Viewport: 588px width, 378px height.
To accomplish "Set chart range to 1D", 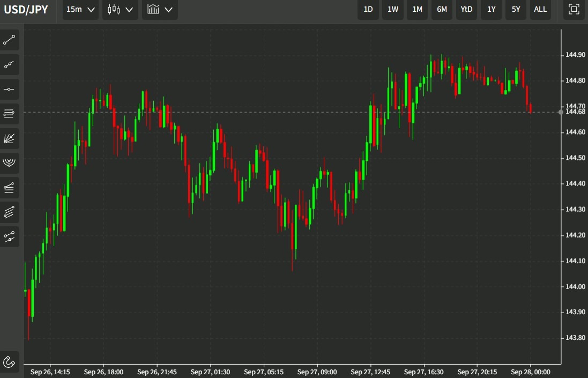I will [x=368, y=9].
